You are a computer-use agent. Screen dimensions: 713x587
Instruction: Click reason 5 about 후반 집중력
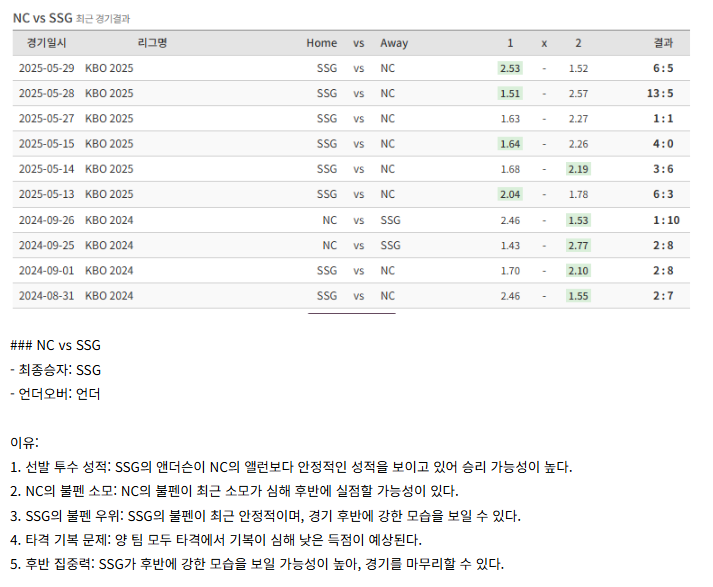257,564
